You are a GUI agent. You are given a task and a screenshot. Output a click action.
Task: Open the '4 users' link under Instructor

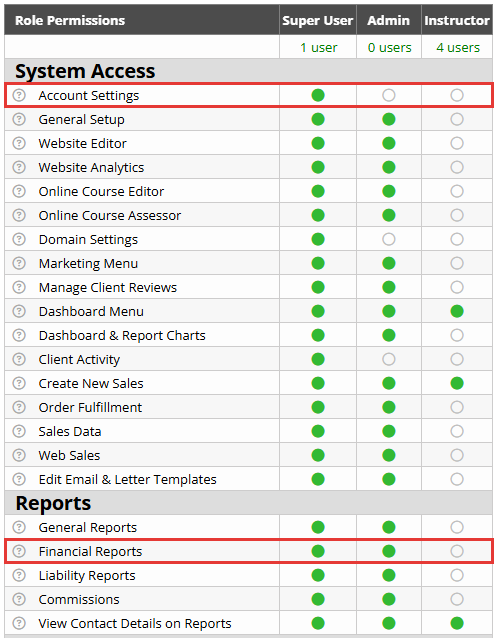(x=458, y=48)
